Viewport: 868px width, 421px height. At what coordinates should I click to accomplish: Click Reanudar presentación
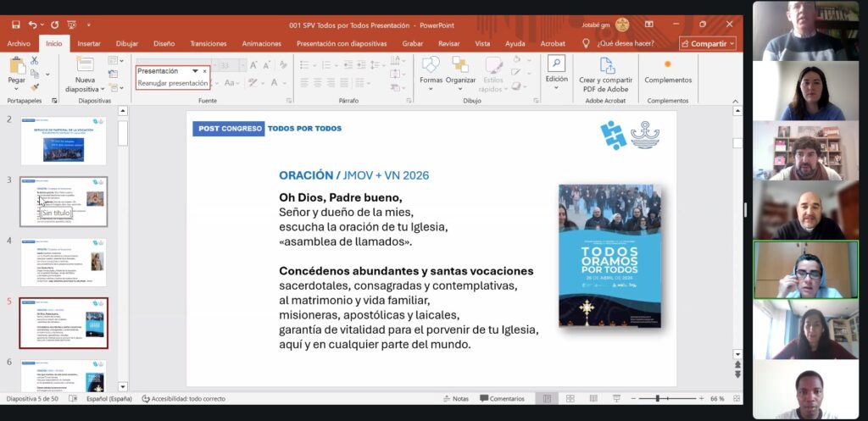click(x=173, y=83)
